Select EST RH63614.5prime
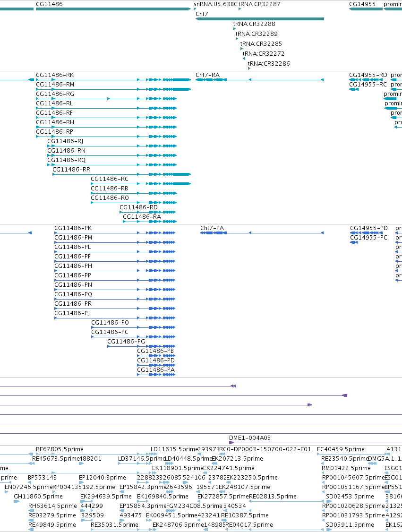Viewport: 402px width, 532px height. (52, 506)
